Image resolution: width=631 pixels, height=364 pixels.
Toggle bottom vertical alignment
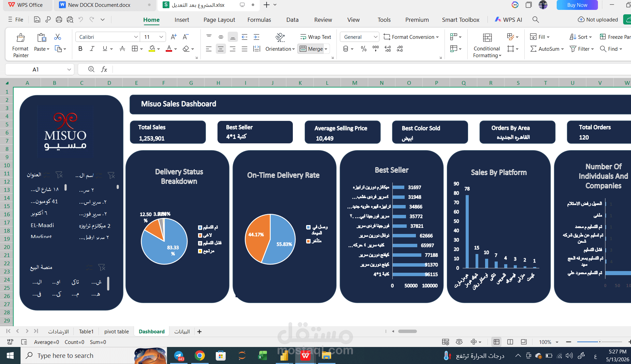point(232,37)
